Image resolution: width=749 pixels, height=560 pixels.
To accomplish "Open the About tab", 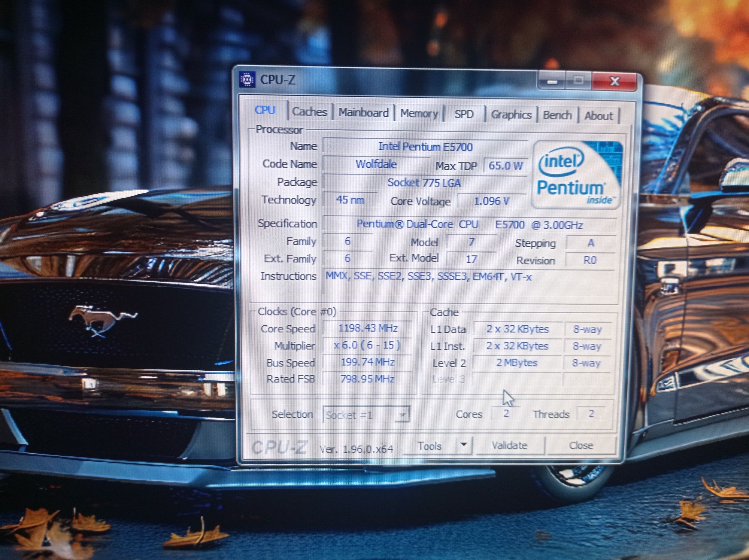I will (x=598, y=116).
